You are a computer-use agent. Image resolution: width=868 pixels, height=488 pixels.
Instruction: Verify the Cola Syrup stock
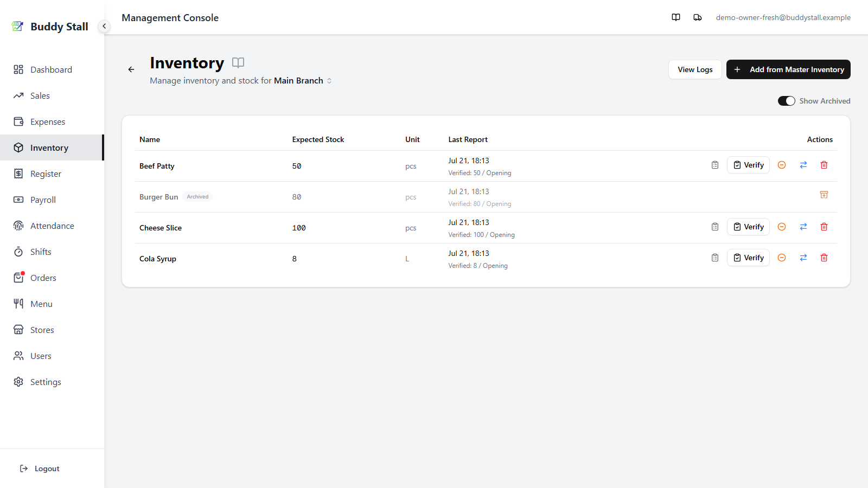pos(748,258)
